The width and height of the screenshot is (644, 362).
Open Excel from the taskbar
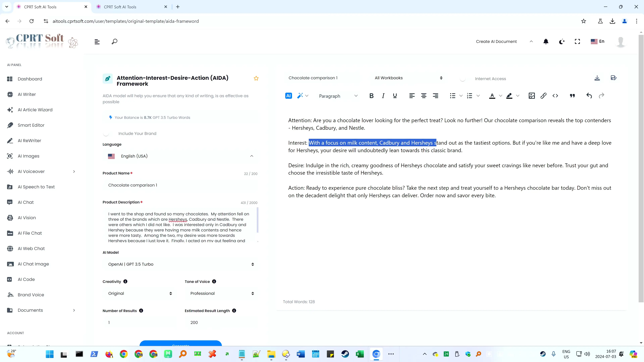click(360, 354)
